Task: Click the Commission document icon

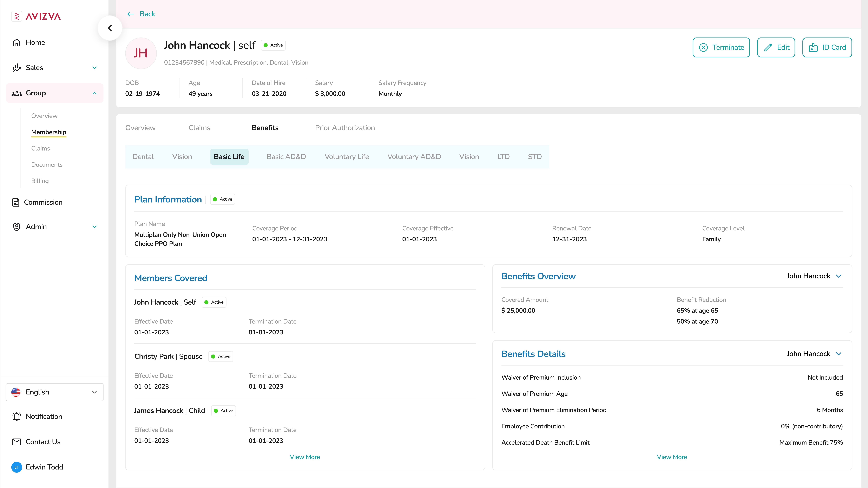Action: (16, 202)
